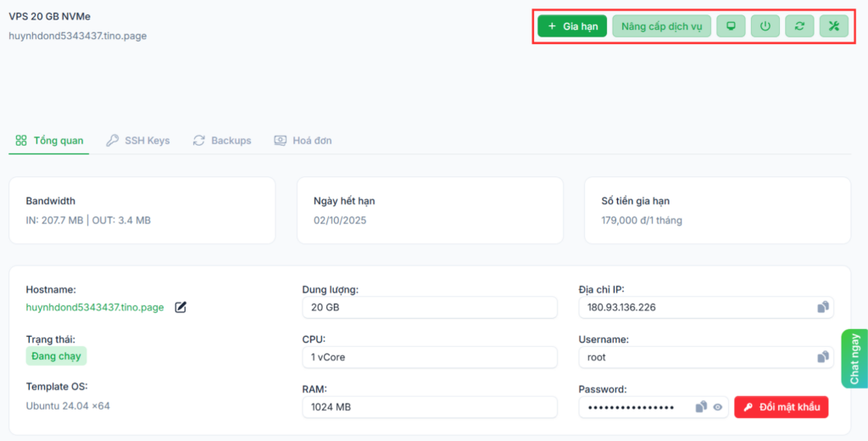Click the Dung lượng 20 GB field
This screenshot has width=868, height=441.
pos(429,307)
